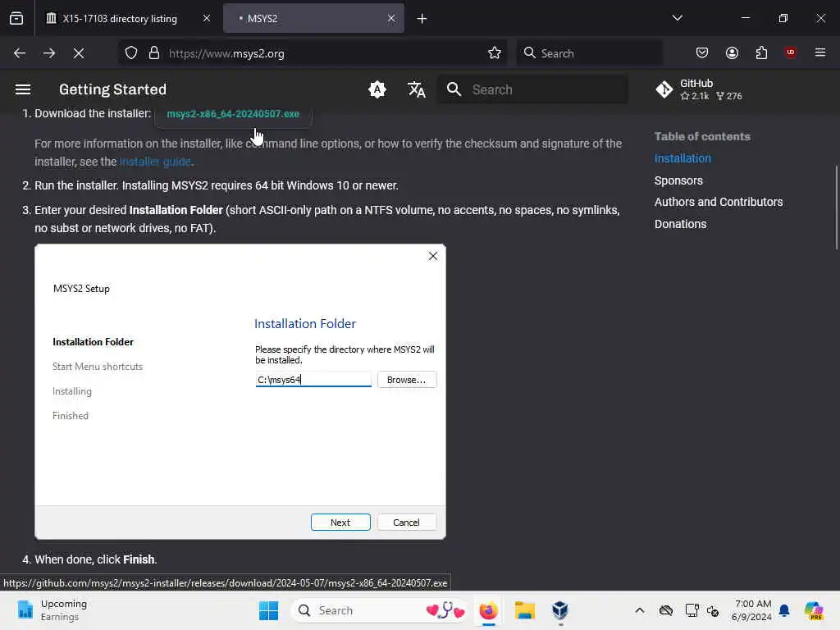Open browser extensions puzzle icon
Viewport: 840px width, 630px height.
pyautogui.click(x=762, y=52)
